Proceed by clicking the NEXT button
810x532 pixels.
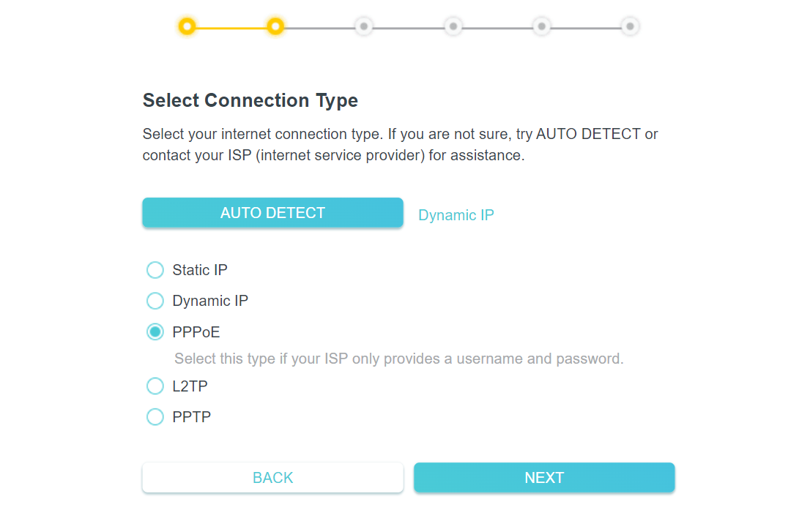pyautogui.click(x=544, y=478)
